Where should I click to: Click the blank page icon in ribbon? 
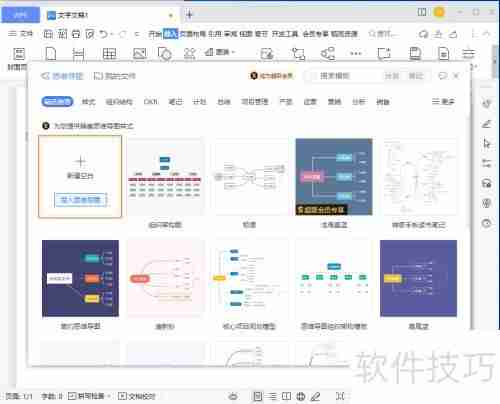[50, 54]
